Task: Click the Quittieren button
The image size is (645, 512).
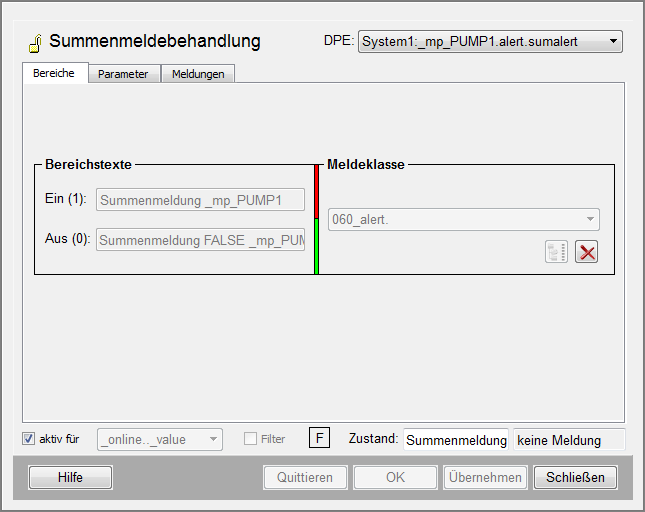Action: tap(305, 477)
